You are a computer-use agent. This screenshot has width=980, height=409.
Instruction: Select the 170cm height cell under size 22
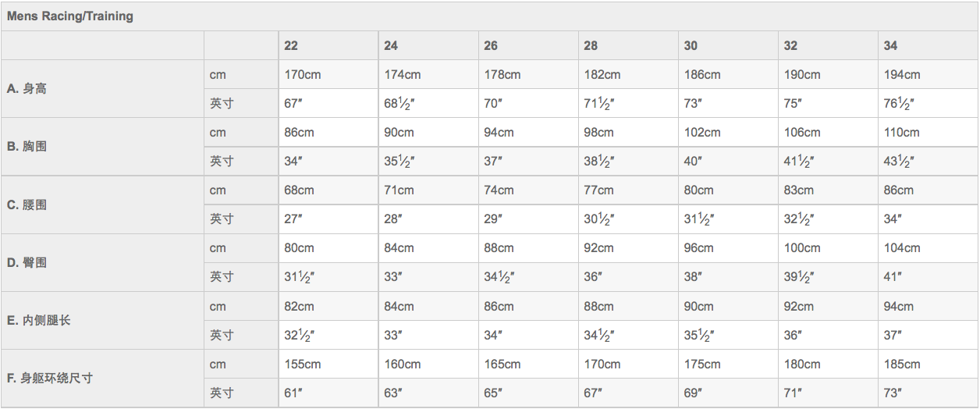point(302,74)
